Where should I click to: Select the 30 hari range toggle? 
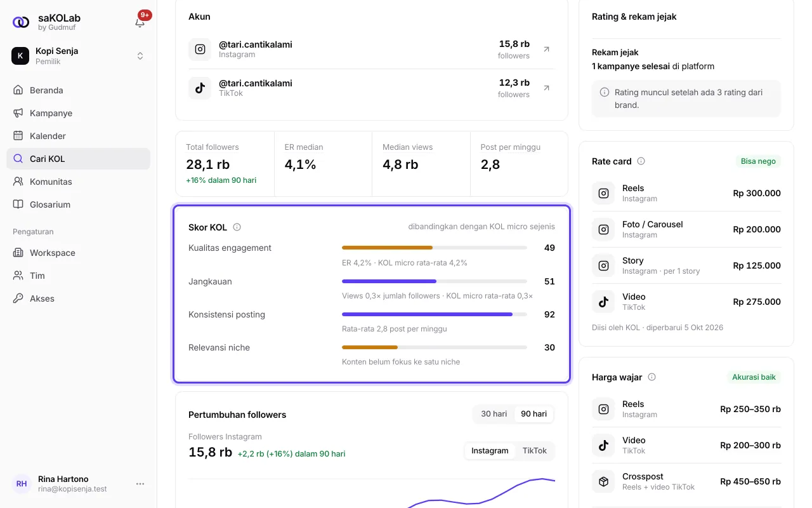494,414
